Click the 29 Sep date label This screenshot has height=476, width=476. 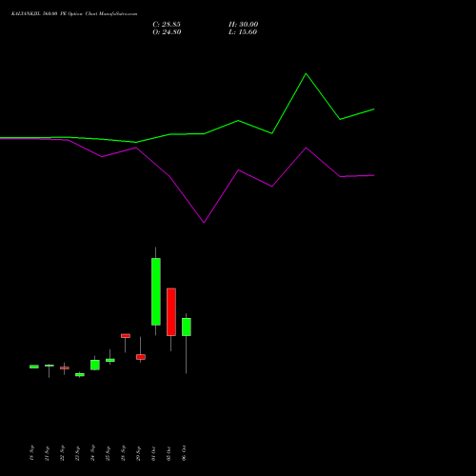[x=138, y=453]
